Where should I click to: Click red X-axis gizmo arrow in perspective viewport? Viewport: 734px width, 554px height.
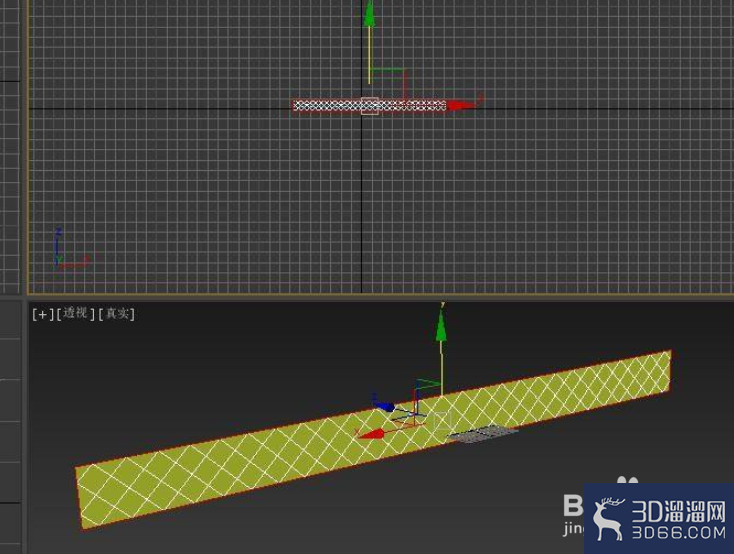point(371,434)
